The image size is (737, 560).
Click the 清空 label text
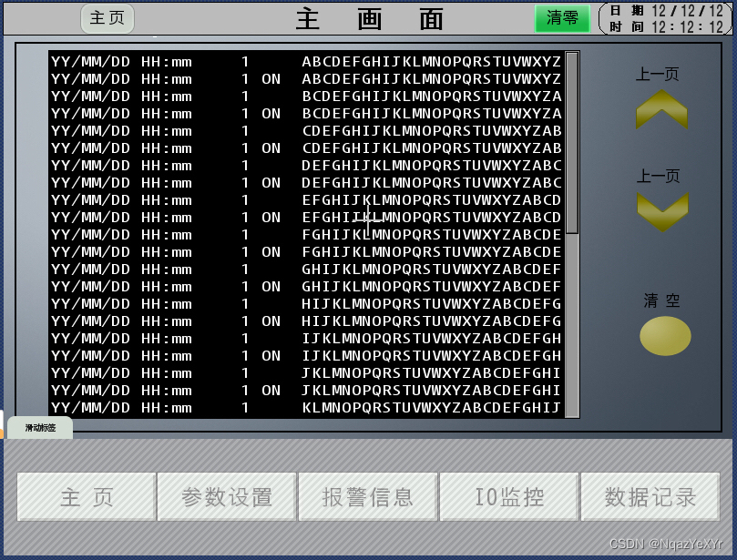(661, 300)
